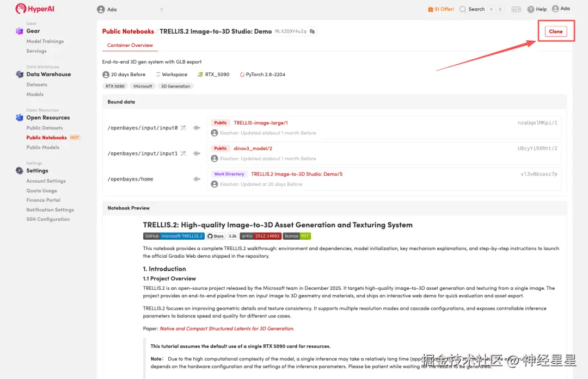Click the Xiaohan avatar under dinov3_model

(x=215, y=159)
